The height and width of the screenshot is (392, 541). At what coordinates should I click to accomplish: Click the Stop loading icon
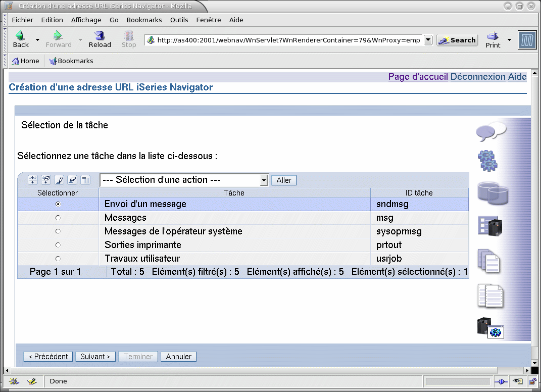[129, 39]
